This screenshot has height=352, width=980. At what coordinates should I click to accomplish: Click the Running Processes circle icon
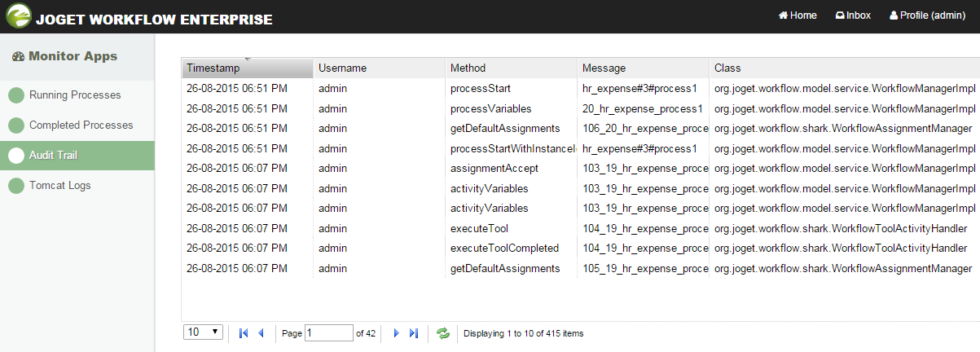click(x=16, y=95)
